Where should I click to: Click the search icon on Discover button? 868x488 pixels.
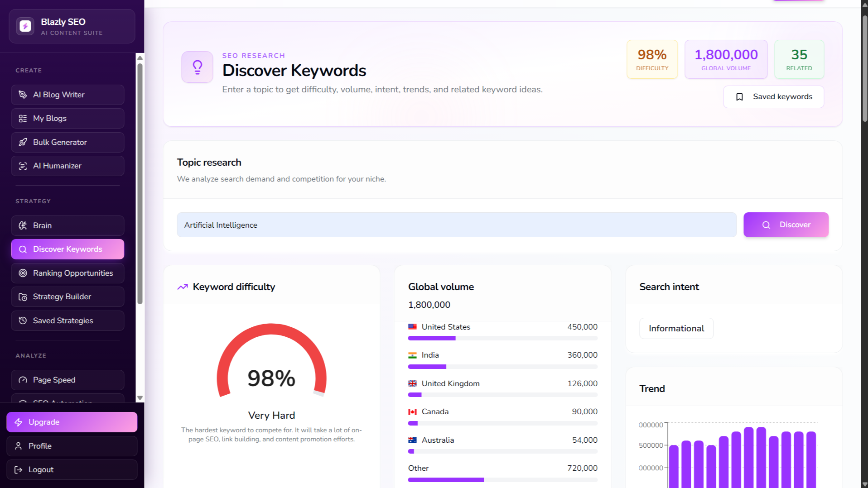pyautogui.click(x=766, y=225)
